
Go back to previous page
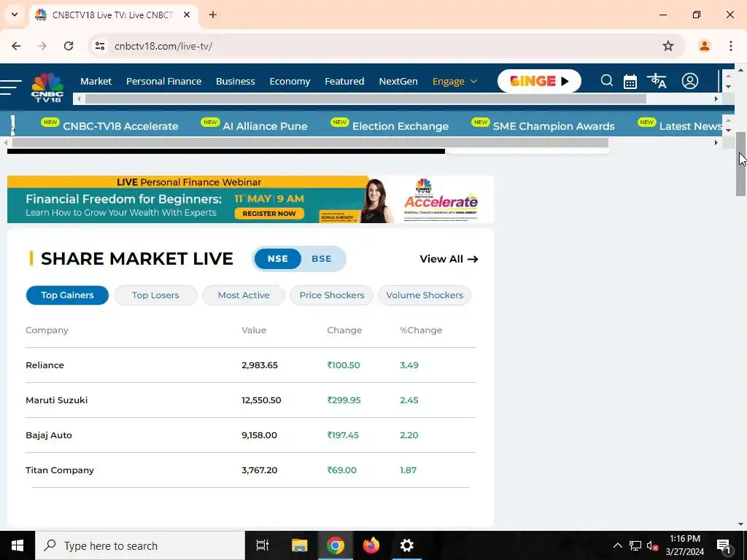16,46
